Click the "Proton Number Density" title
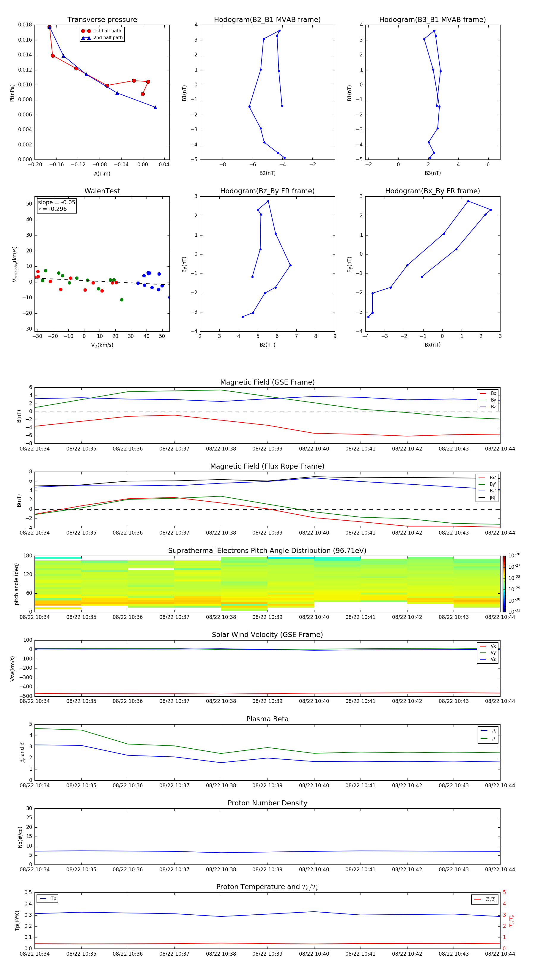 pyautogui.click(x=267, y=803)
